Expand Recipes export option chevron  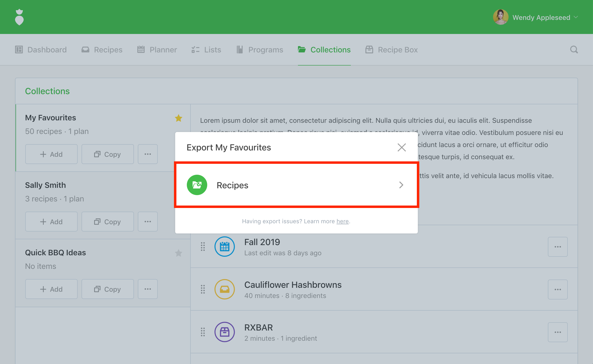[401, 185]
